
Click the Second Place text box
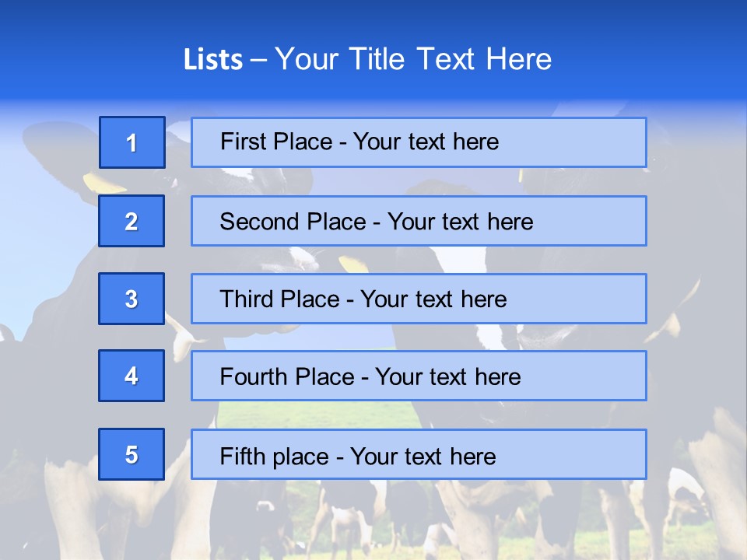[419, 221]
